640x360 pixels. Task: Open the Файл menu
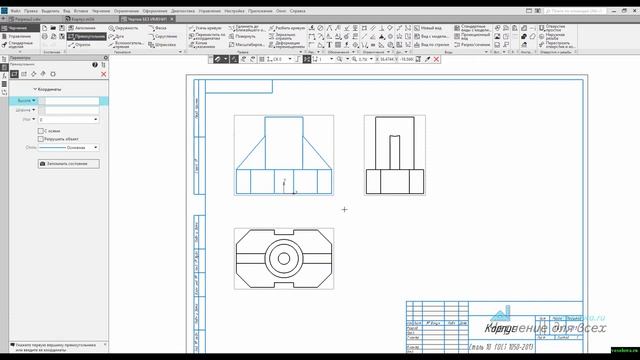pos(16,11)
